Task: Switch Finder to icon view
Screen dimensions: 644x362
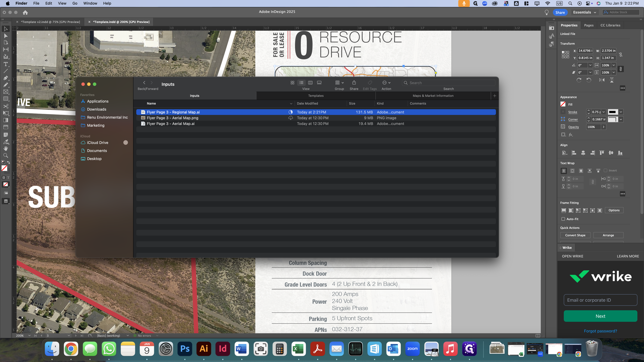Action: (x=293, y=83)
